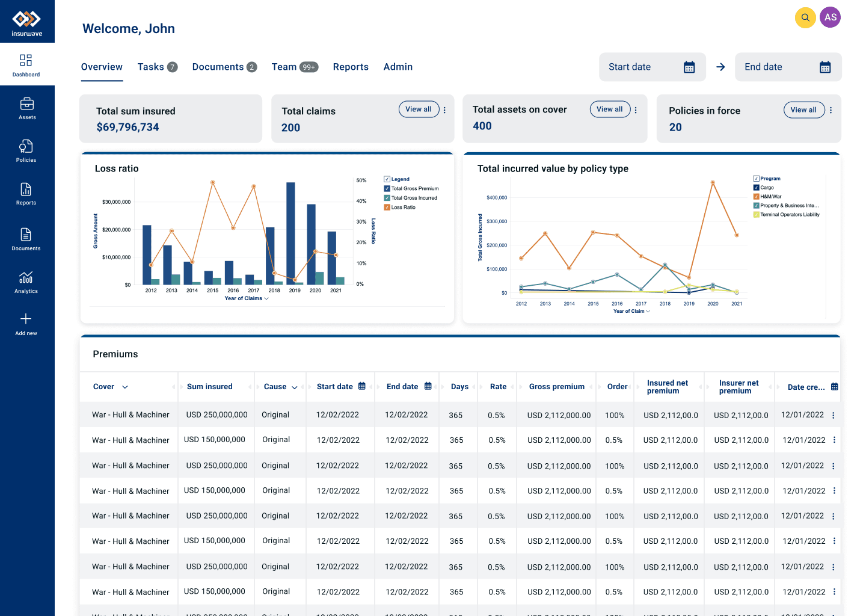The image size is (866, 616).
Task: Expand the Cover column dropdown
Action: point(125,387)
